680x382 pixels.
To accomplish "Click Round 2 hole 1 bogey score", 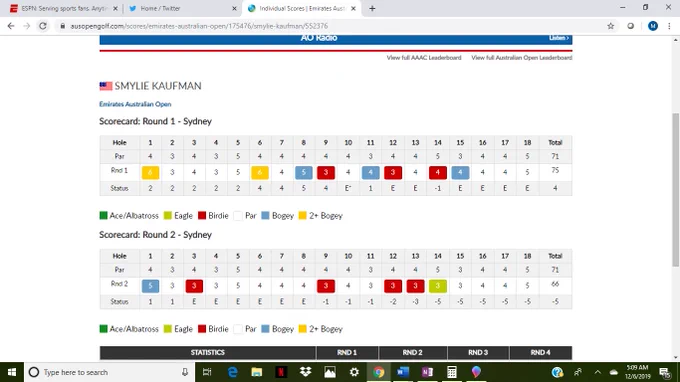I will tap(150, 286).
